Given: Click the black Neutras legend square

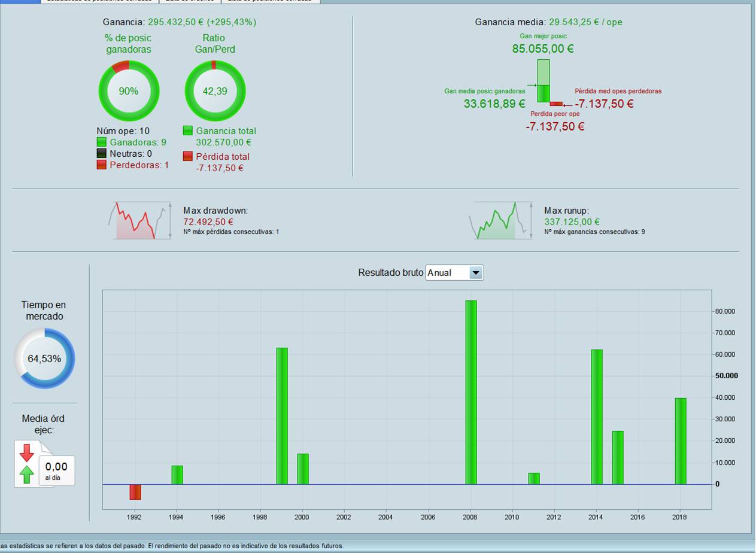Looking at the screenshot, I should 101,154.
